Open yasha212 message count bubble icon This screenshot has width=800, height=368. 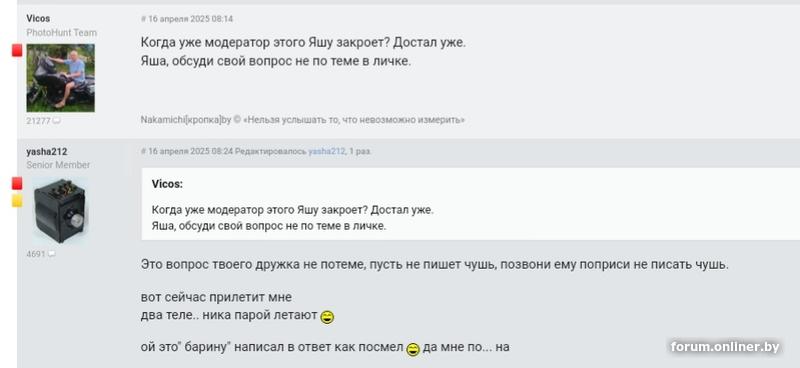click(x=52, y=254)
